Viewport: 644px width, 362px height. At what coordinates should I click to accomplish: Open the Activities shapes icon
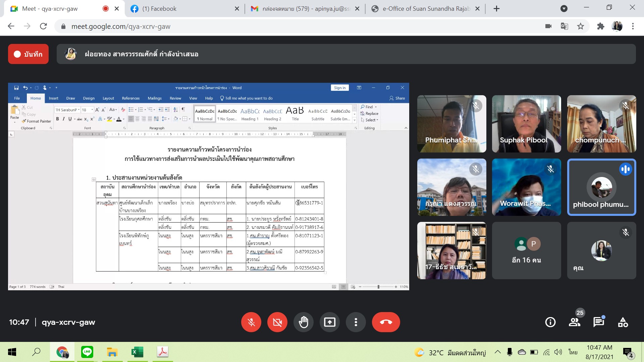623,322
